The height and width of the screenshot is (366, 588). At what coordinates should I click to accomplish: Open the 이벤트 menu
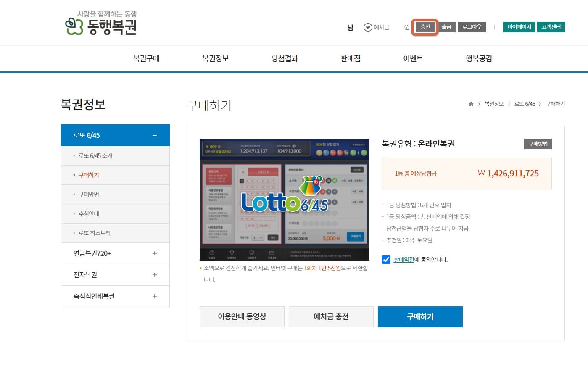(x=413, y=58)
